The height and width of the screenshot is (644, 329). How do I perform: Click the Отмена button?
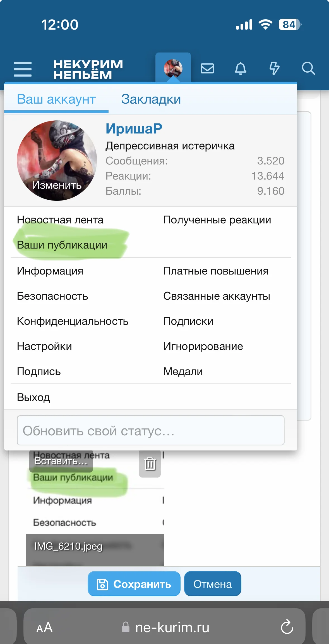coord(213,584)
